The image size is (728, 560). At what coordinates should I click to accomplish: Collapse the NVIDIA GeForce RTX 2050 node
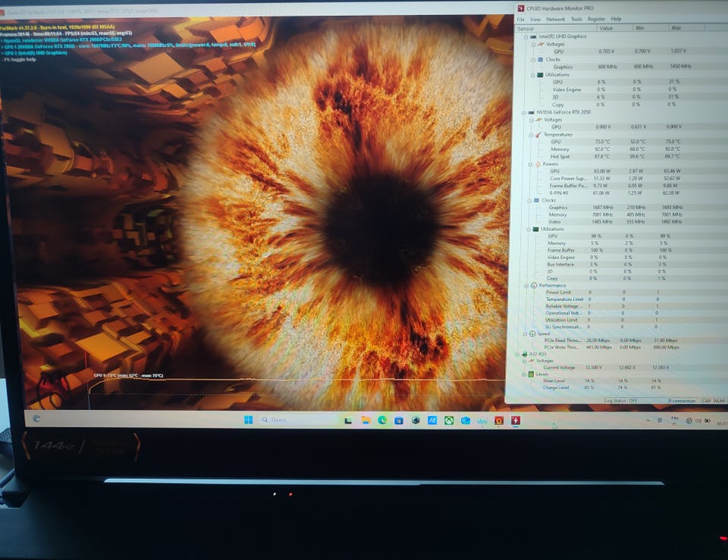pyautogui.click(x=524, y=113)
